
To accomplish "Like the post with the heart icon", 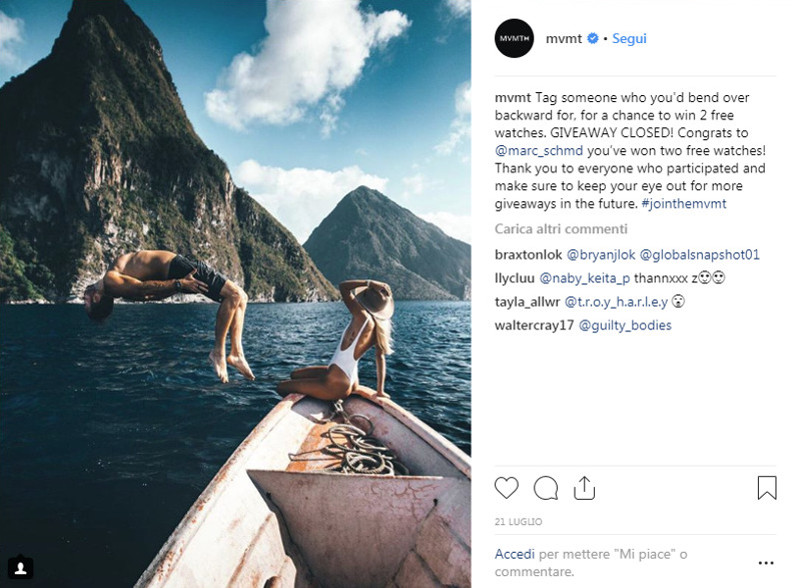I will click(x=507, y=488).
